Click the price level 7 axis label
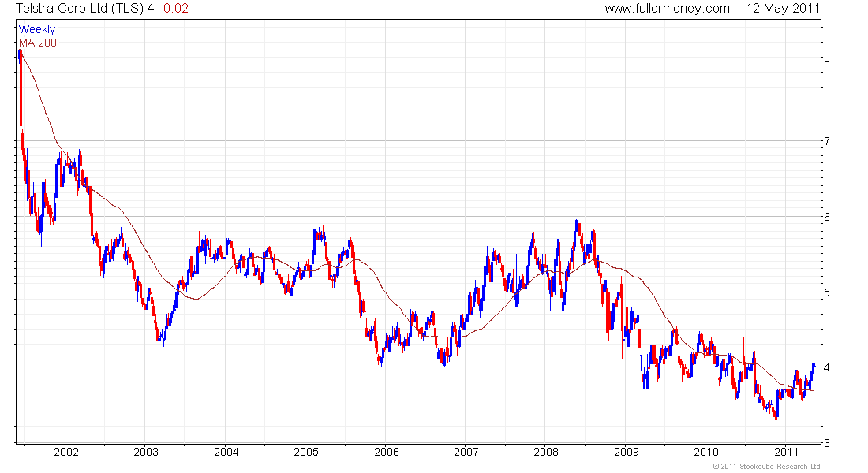Screen dimensions: 868x473 [827, 141]
